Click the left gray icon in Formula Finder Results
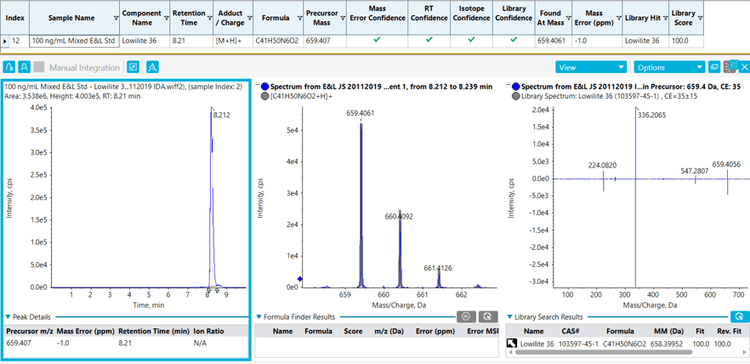This screenshot has width=750, height=364. [x=466, y=316]
